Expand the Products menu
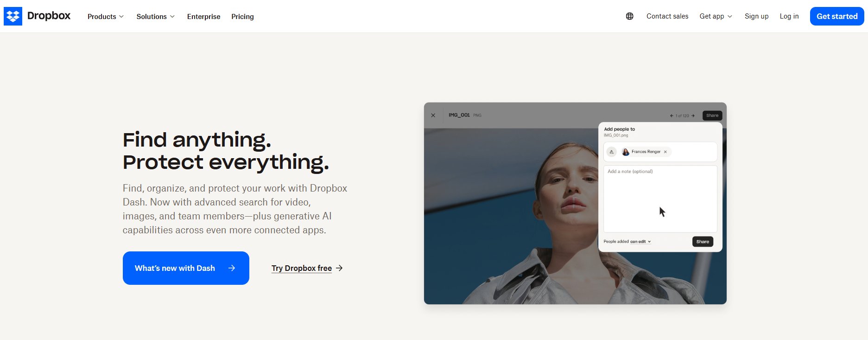This screenshot has height=340, width=868. [106, 16]
